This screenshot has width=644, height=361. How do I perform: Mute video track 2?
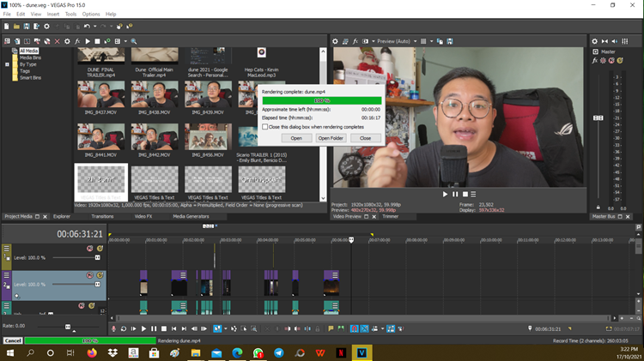tap(89, 275)
